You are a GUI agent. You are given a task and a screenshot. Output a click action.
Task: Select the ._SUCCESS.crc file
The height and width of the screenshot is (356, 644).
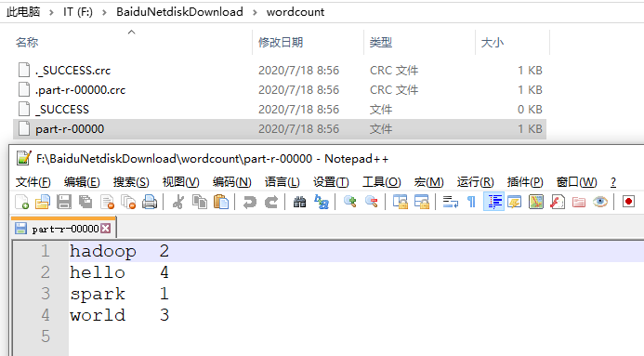coord(280,71)
